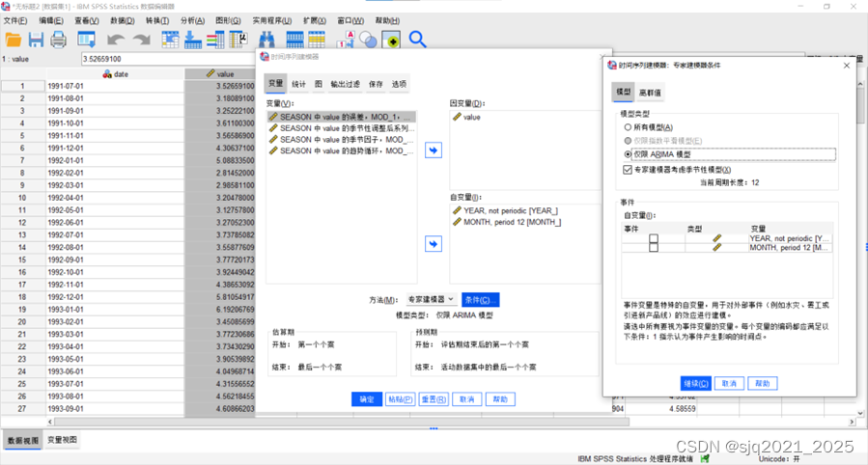This screenshot has height=465, width=868.
Task: Click the Go to Variable toolbar icon
Action: (193, 40)
